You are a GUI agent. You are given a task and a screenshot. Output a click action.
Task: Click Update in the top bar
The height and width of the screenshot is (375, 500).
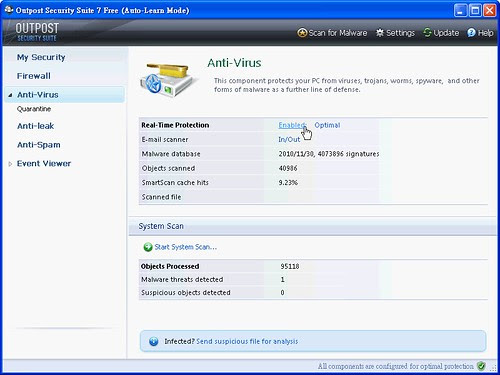click(446, 33)
